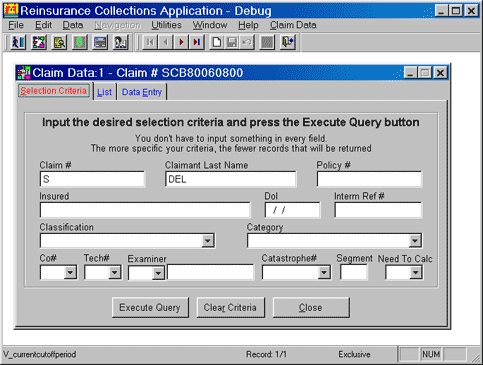Click the V_currentcutoffperiod status text
Viewport: 483px width, 365px height.
click(40, 354)
